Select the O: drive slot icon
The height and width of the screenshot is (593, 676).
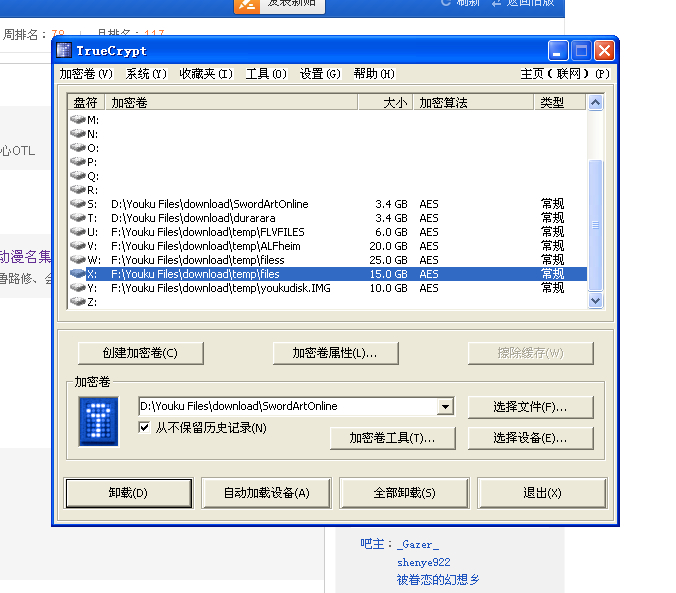click(x=78, y=147)
